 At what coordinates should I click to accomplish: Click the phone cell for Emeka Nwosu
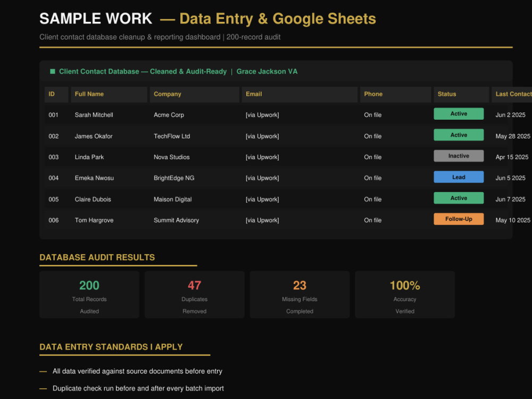[372, 178]
